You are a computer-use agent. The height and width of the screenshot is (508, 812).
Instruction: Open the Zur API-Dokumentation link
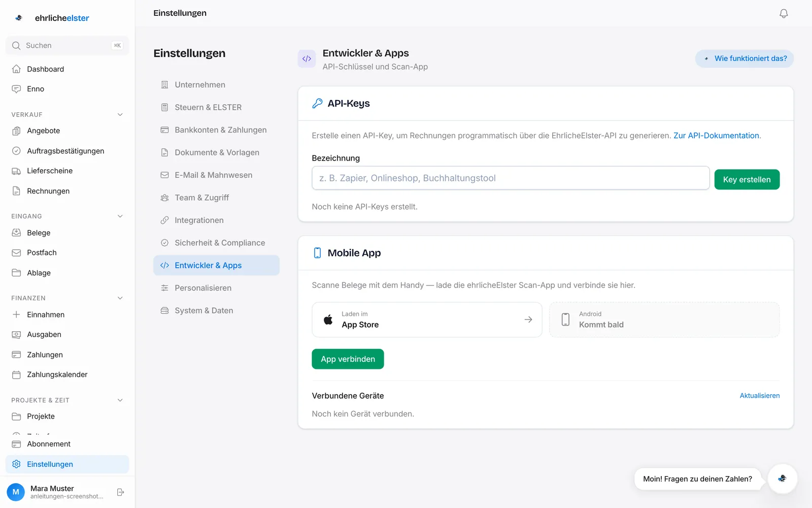pos(716,136)
